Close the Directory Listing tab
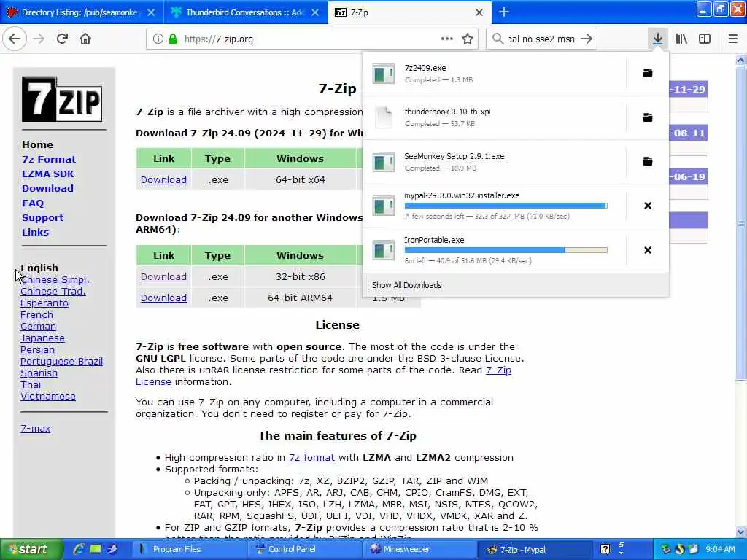 tap(151, 12)
